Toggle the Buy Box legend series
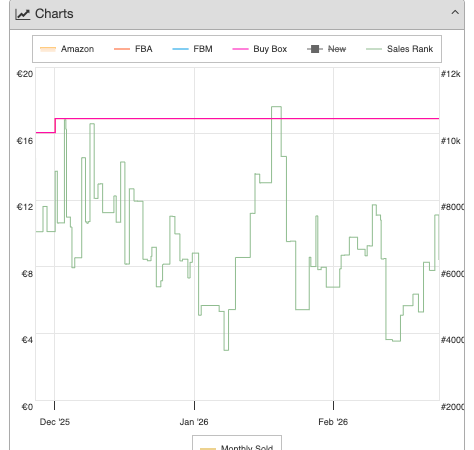 [260, 49]
